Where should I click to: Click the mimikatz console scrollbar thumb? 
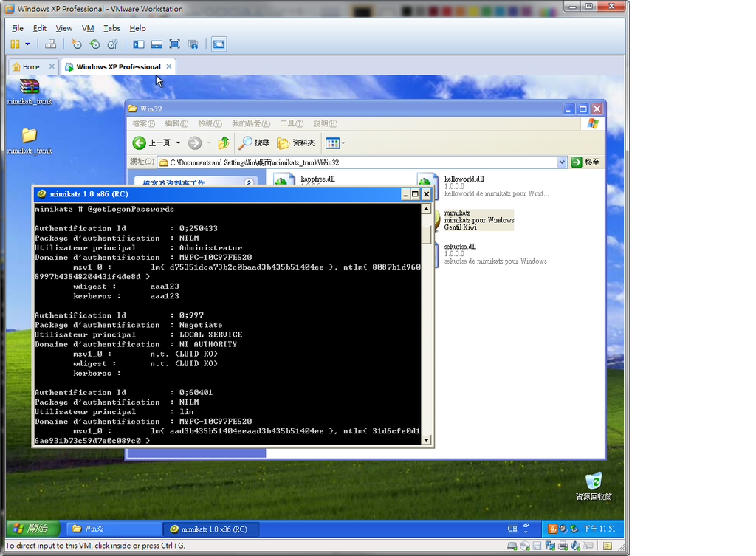click(426, 234)
